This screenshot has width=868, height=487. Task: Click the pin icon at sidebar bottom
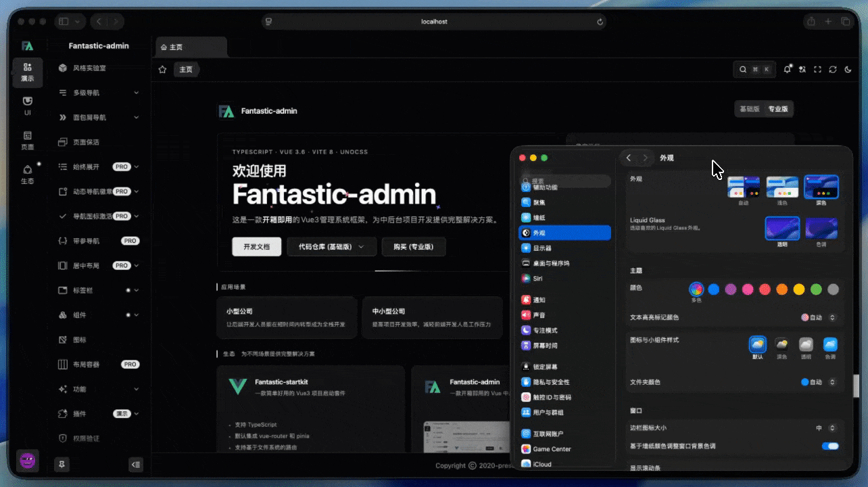click(x=62, y=465)
